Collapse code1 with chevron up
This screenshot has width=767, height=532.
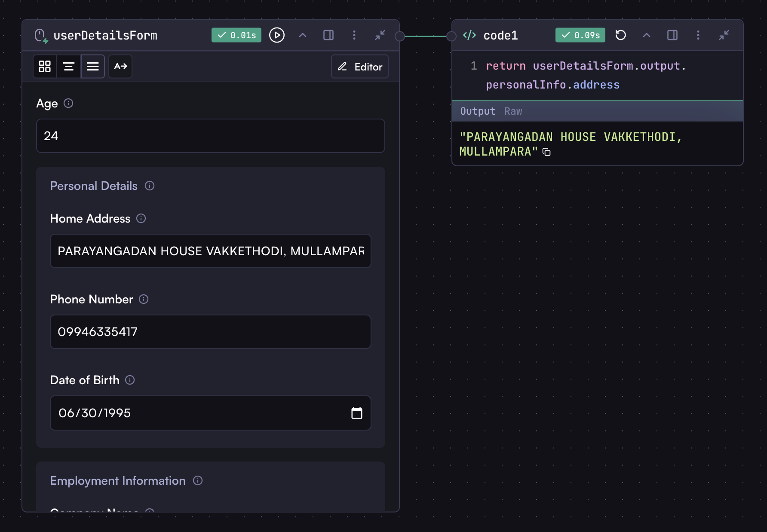[x=647, y=35]
